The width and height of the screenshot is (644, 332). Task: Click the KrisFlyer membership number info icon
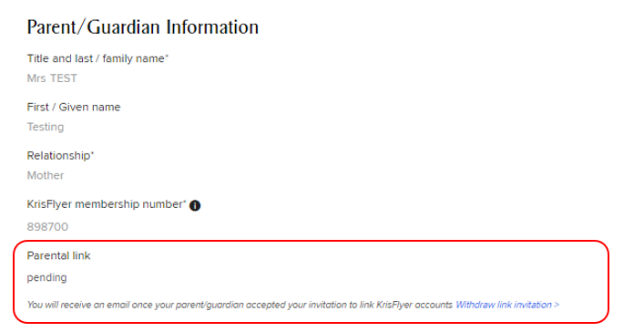coord(195,205)
